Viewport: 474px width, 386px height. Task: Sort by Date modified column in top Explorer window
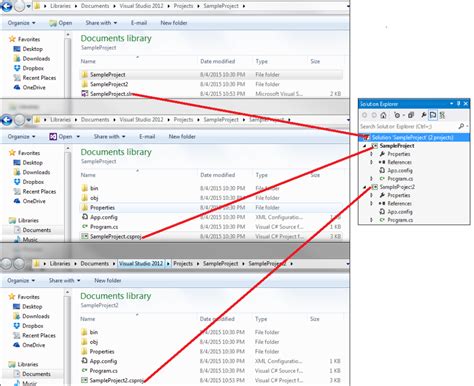pos(218,61)
